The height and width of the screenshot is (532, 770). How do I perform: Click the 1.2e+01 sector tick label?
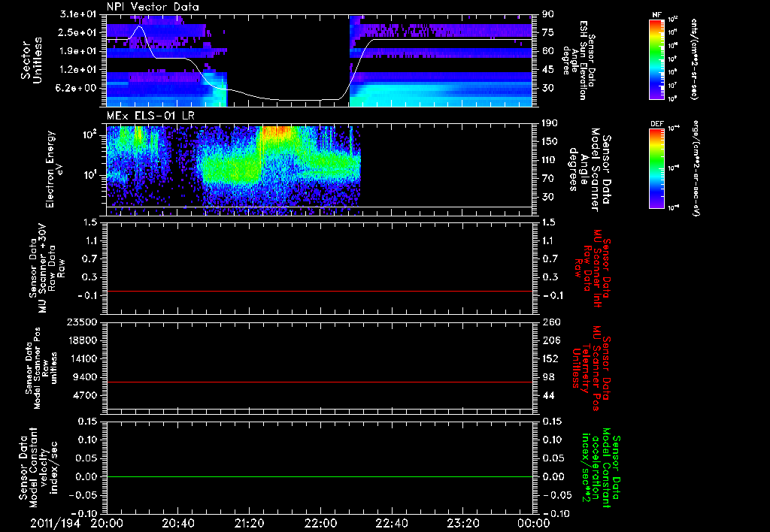coord(78,70)
